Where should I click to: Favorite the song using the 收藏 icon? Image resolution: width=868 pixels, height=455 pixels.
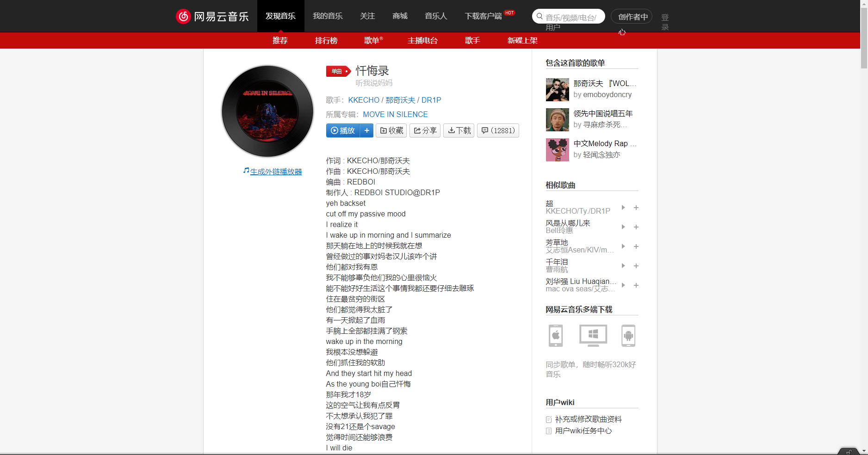click(x=391, y=130)
